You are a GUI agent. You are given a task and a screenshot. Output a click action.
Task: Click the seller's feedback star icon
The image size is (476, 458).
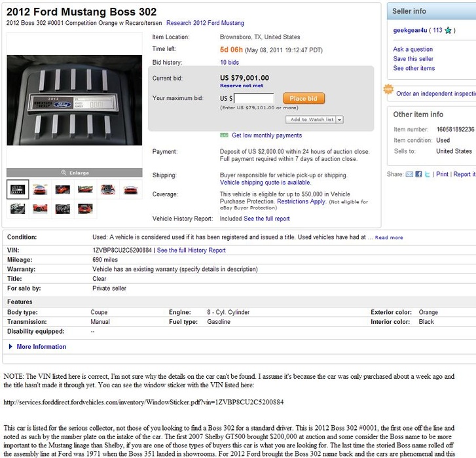(448, 30)
